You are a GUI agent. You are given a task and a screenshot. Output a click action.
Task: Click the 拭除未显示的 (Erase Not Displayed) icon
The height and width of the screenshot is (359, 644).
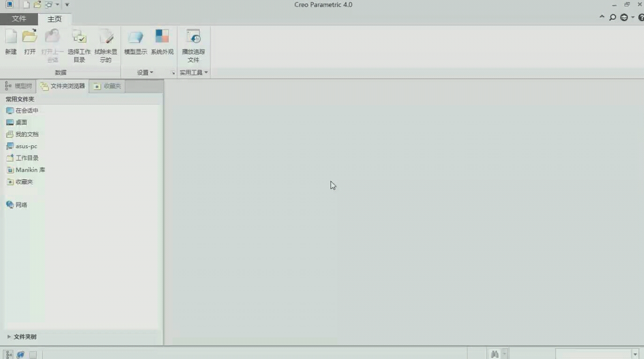pyautogui.click(x=106, y=37)
